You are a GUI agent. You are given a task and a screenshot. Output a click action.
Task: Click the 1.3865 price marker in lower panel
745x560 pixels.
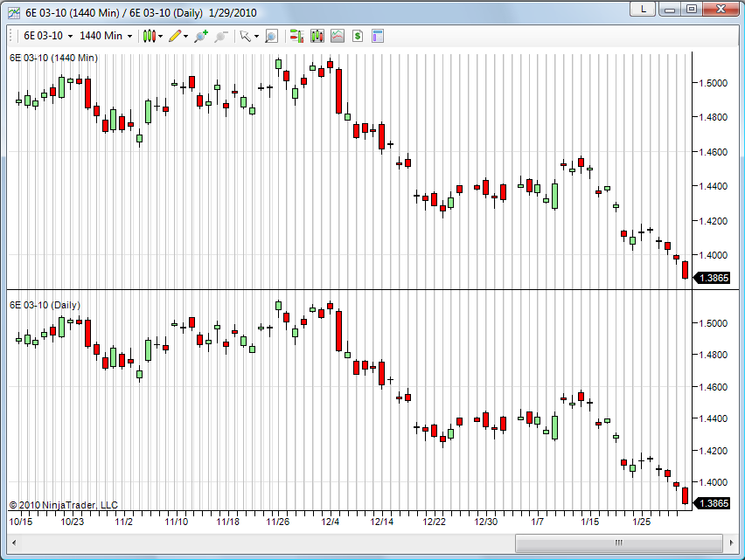(x=713, y=503)
